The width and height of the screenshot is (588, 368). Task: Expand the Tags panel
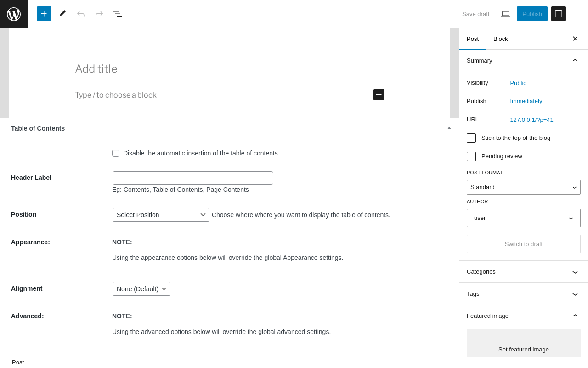tap(523, 294)
